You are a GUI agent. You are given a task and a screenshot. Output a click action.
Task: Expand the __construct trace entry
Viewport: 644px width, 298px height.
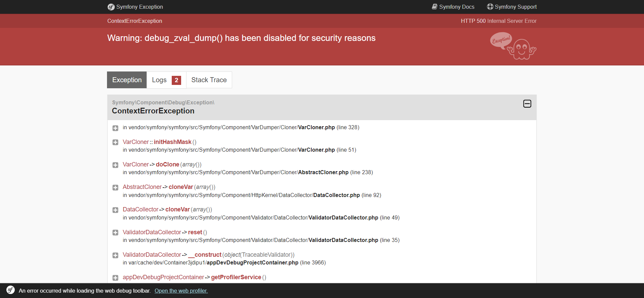[x=115, y=255]
